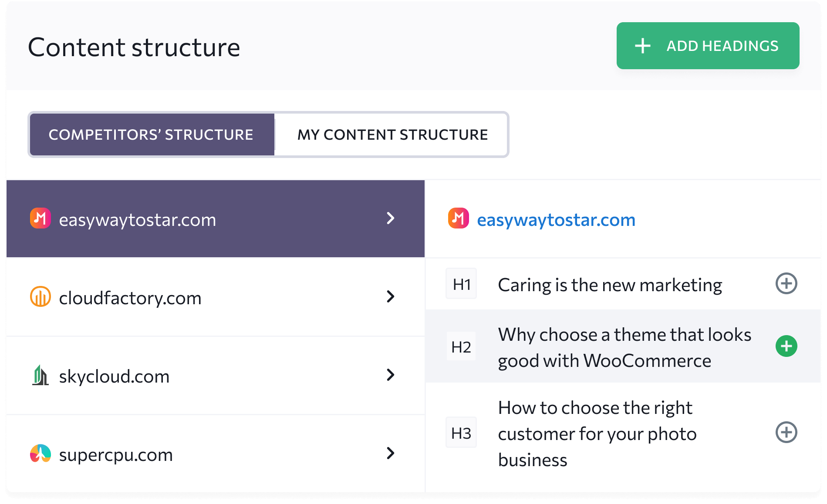Select the Competitors' Structure tab

coord(152,135)
